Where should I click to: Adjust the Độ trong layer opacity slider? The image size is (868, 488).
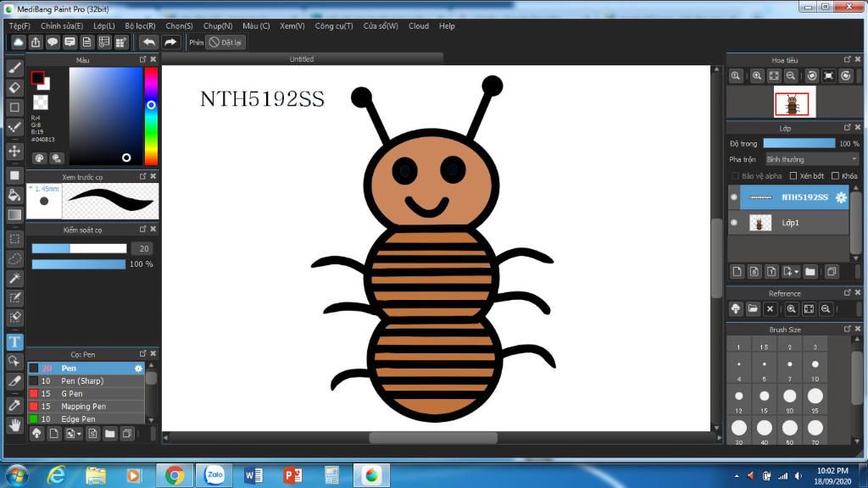pyautogui.click(x=798, y=143)
